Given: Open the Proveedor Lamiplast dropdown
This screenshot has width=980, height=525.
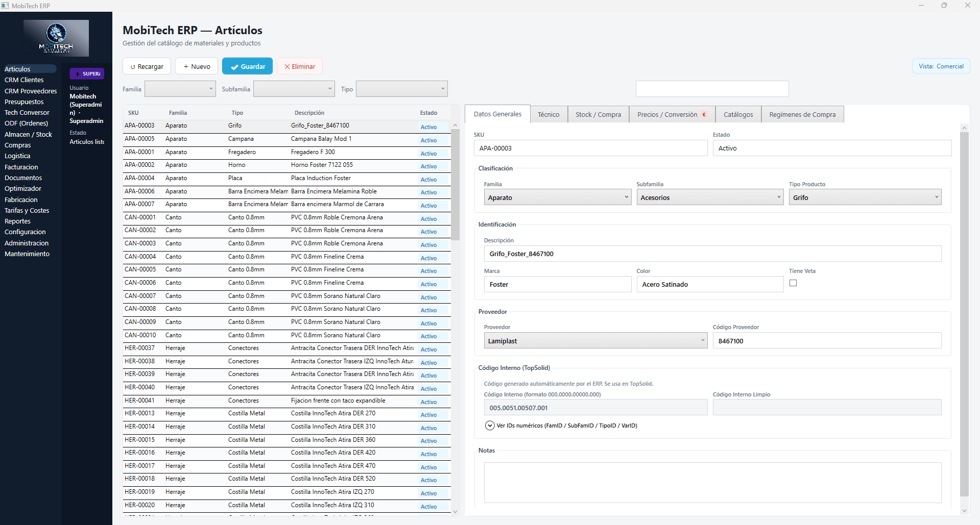Looking at the screenshot, I should (x=595, y=341).
